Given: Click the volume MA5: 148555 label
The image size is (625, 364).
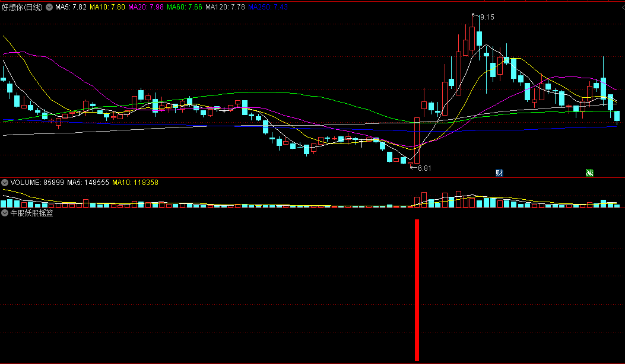Looking at the screenshot, I should pos(88,183).
